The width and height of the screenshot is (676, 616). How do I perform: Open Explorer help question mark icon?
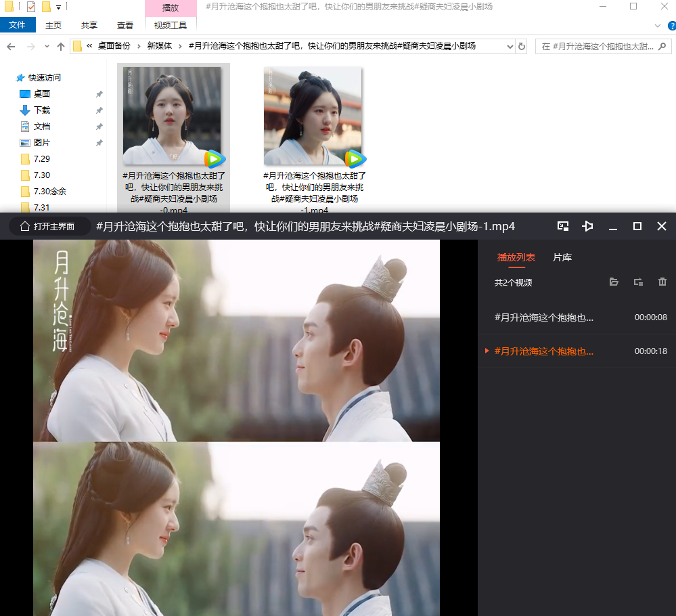672,26
